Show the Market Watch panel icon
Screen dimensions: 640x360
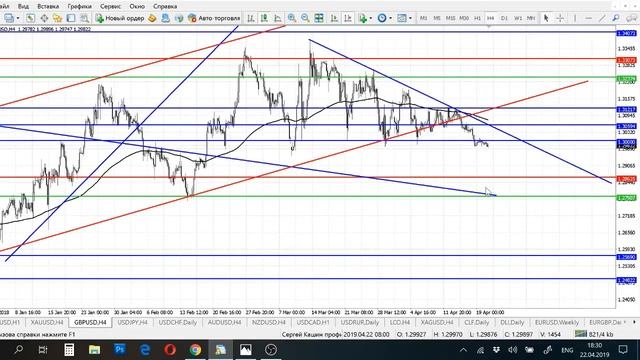point(30,18)
